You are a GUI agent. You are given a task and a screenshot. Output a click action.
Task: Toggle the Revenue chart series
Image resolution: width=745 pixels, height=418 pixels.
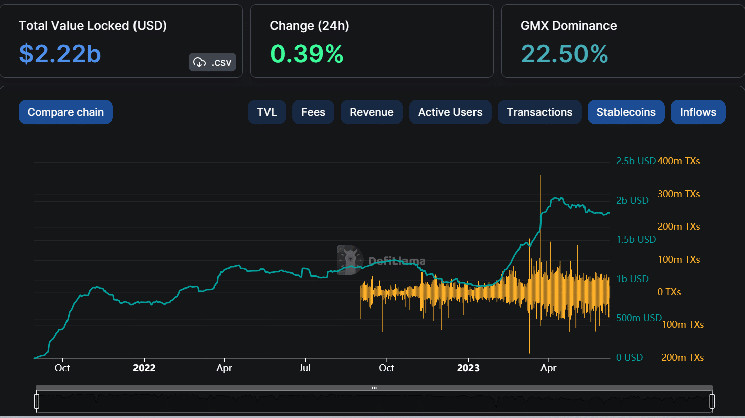point(371,112)
